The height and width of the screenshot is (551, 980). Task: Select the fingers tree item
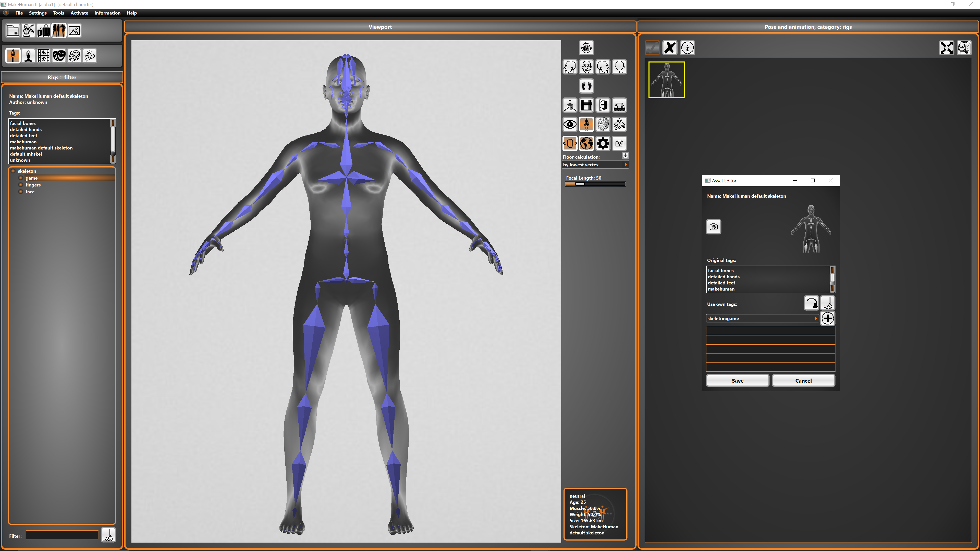click(x=33, y=185)
